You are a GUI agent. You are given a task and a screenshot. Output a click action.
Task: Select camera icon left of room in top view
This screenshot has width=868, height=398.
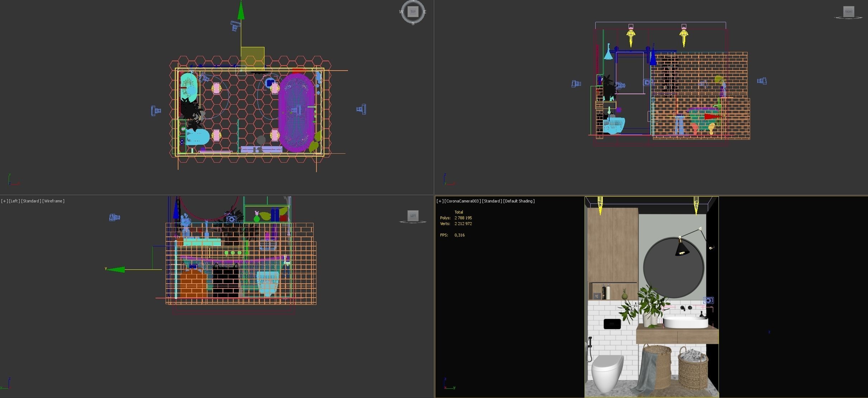tap(156, 110)
